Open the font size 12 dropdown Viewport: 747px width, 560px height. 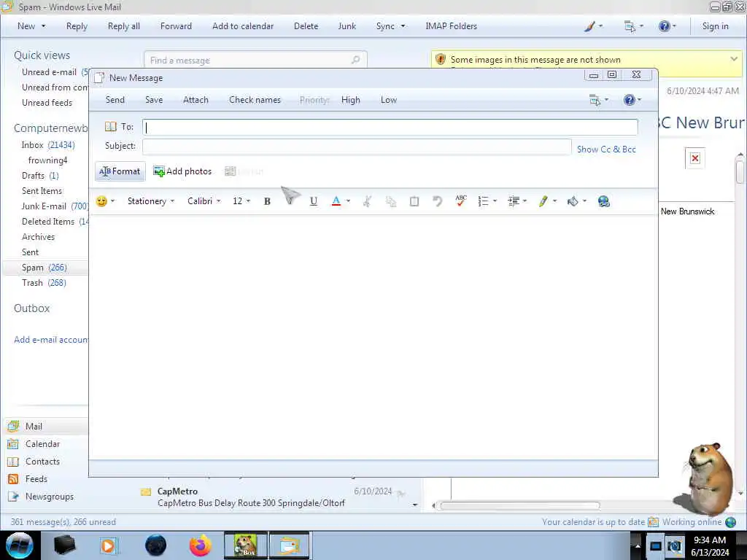click(241, 201)
